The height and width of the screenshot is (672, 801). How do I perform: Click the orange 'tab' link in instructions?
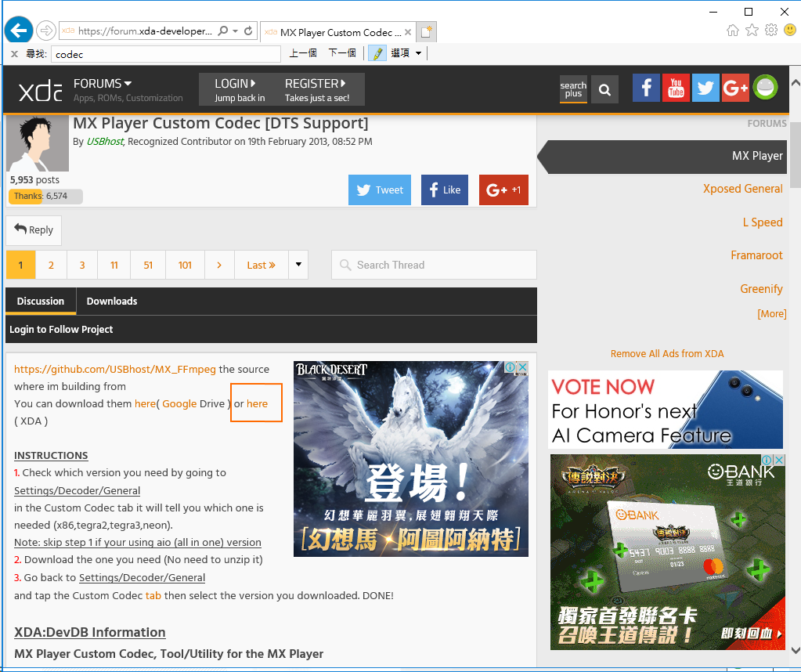click(153, 595)
